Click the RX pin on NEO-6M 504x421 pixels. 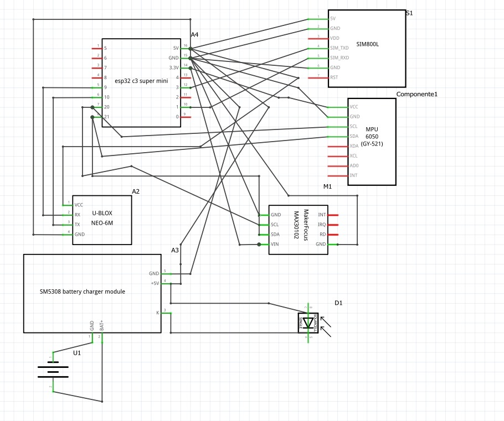(x=68, y=215)
